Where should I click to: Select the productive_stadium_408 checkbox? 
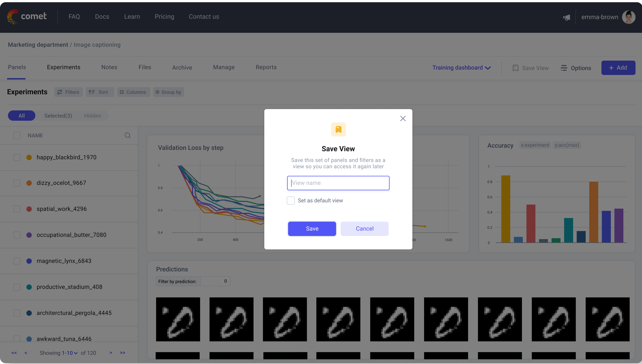(17, 287)
